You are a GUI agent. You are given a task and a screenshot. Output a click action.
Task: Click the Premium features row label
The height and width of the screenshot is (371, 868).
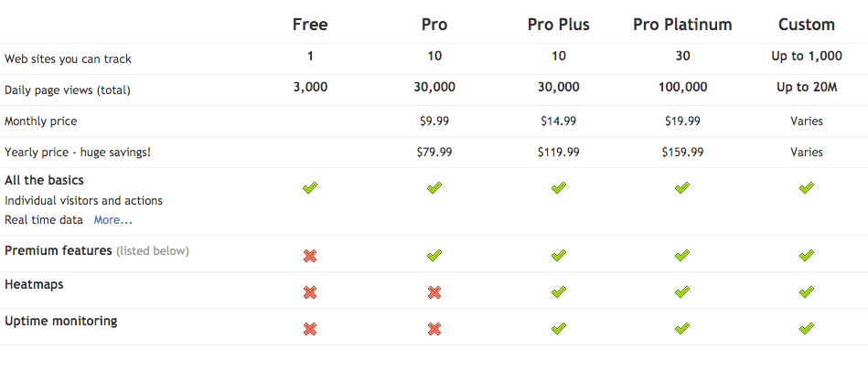pos(59,250)
